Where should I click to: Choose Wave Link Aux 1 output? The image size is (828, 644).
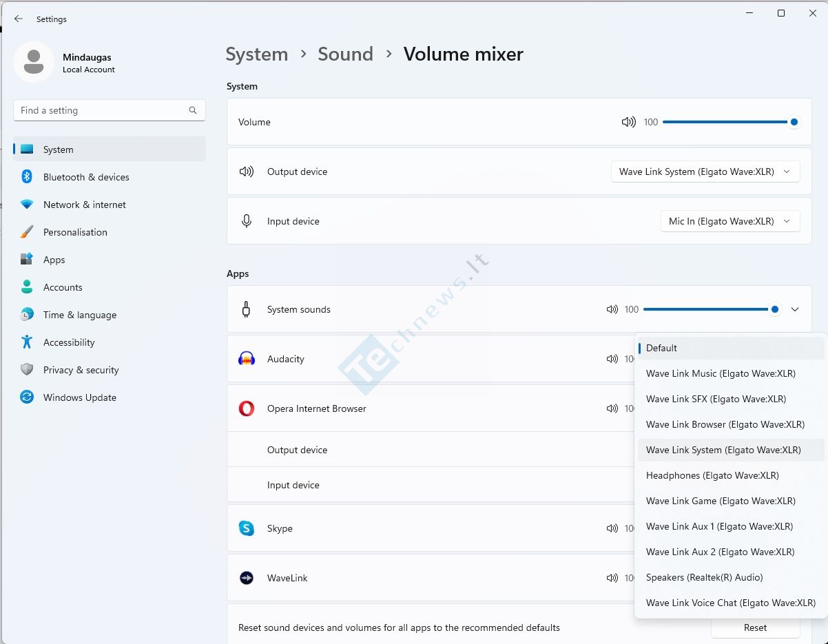point(730,526)
